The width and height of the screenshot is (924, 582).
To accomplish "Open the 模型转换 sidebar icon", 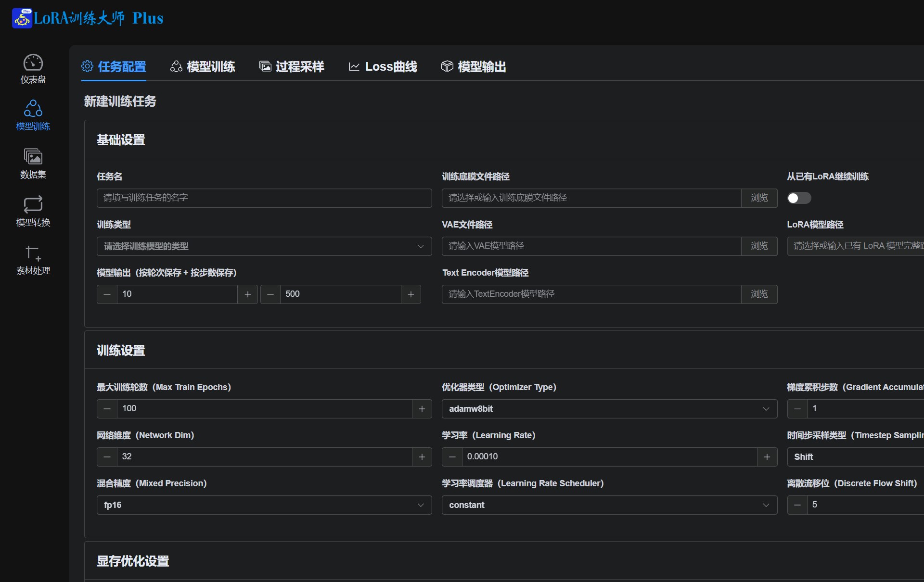I will 33,212.
